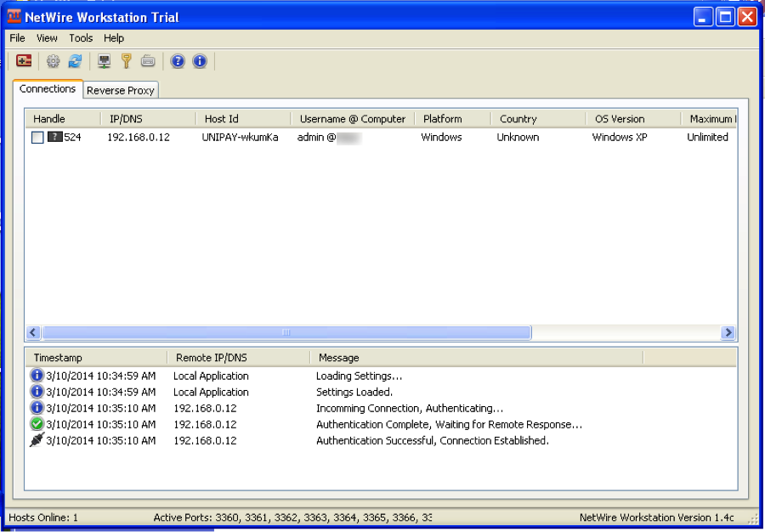
Task: Sort by the OS Version column header
Action: click(633, 119)
